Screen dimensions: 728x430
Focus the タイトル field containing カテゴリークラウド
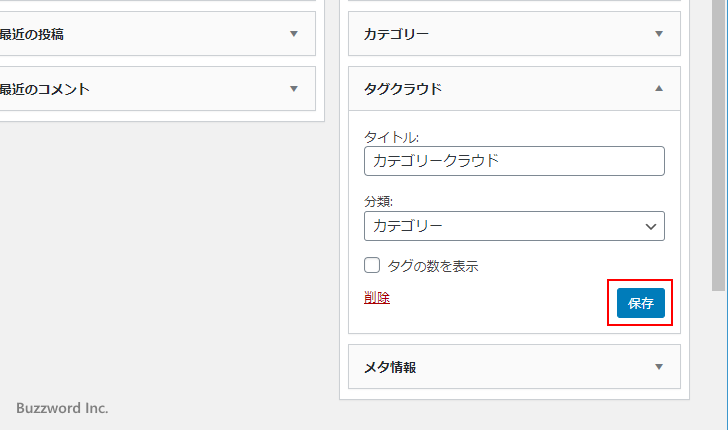point(514,161)
